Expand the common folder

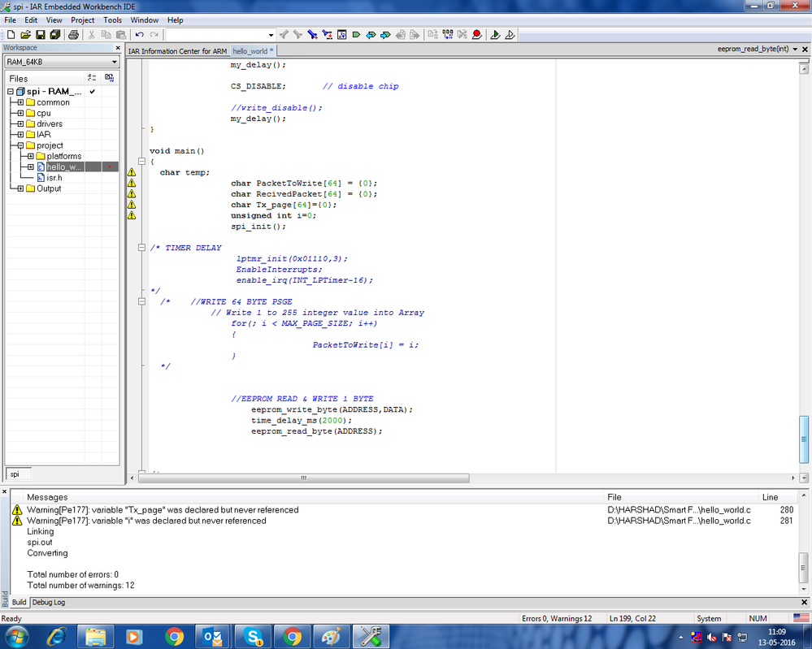tap(20, 102)
